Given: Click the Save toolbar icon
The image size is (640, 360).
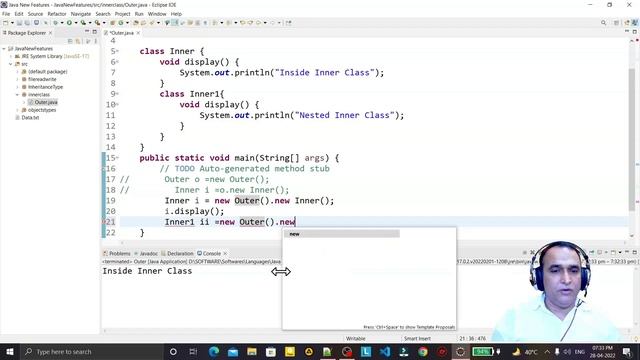Looking at the screenshot, I should [19, 23].
